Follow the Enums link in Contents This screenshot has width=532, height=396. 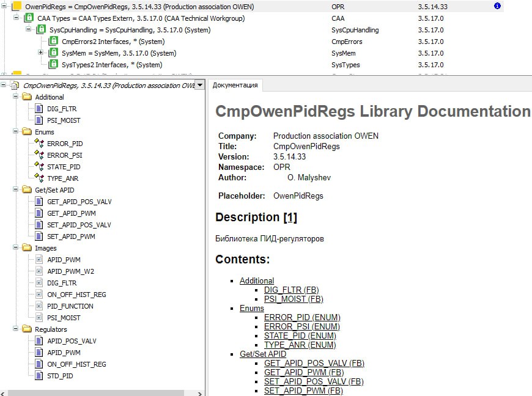tap(252, 308)
